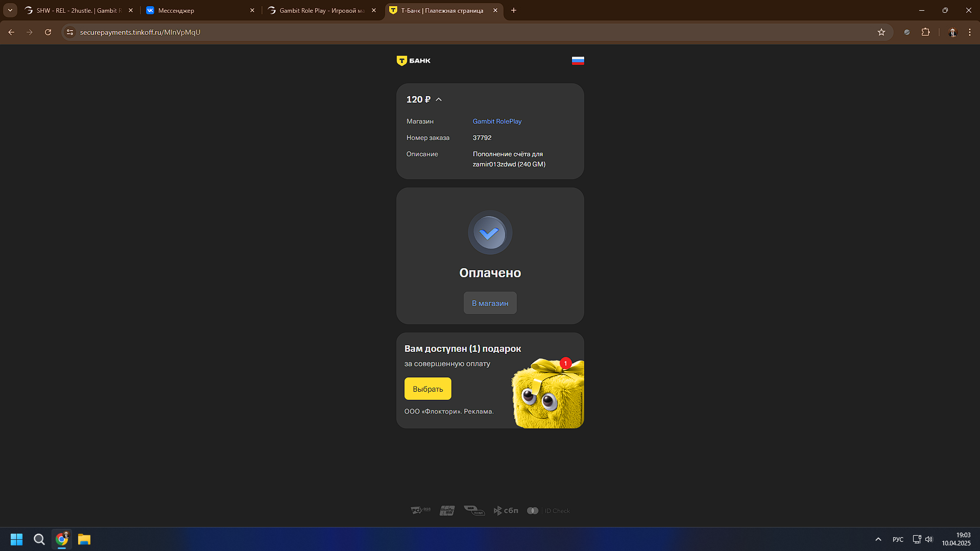Go back to previous page

tap(11, 32)
